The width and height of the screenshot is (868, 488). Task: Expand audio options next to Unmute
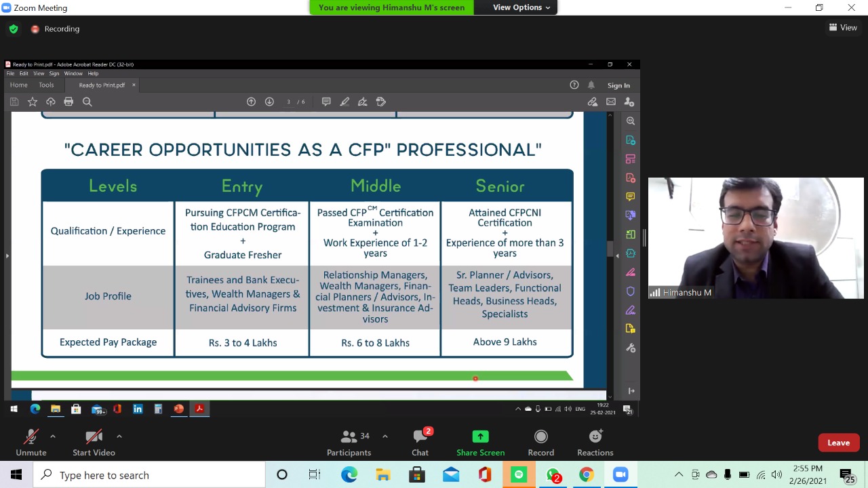pos(53,436)
